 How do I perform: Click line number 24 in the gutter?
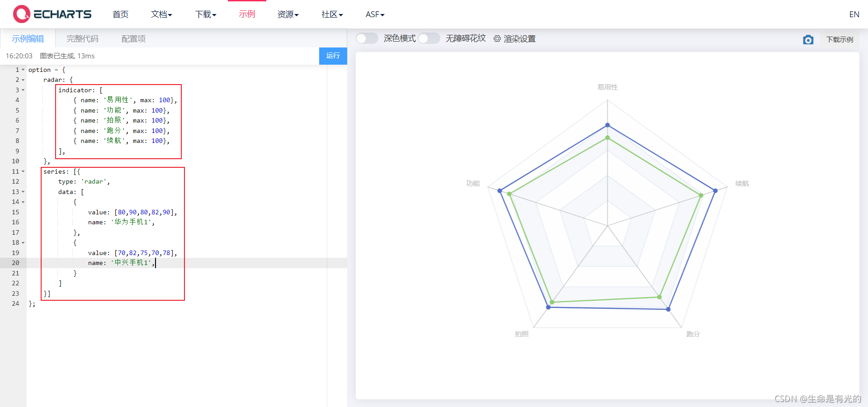pyautogui.click(x=15, y=303)
